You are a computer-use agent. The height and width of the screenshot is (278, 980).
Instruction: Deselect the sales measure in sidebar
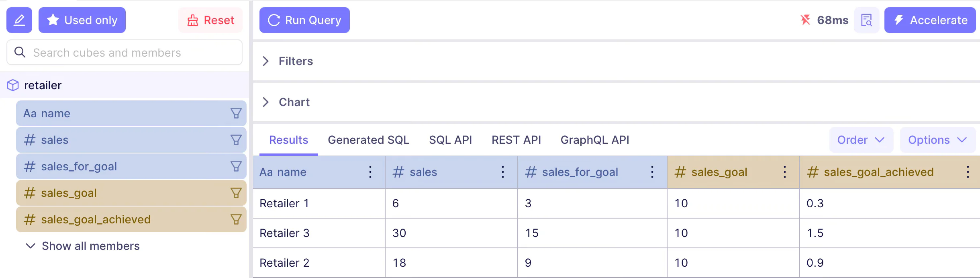tap(120, 140)
